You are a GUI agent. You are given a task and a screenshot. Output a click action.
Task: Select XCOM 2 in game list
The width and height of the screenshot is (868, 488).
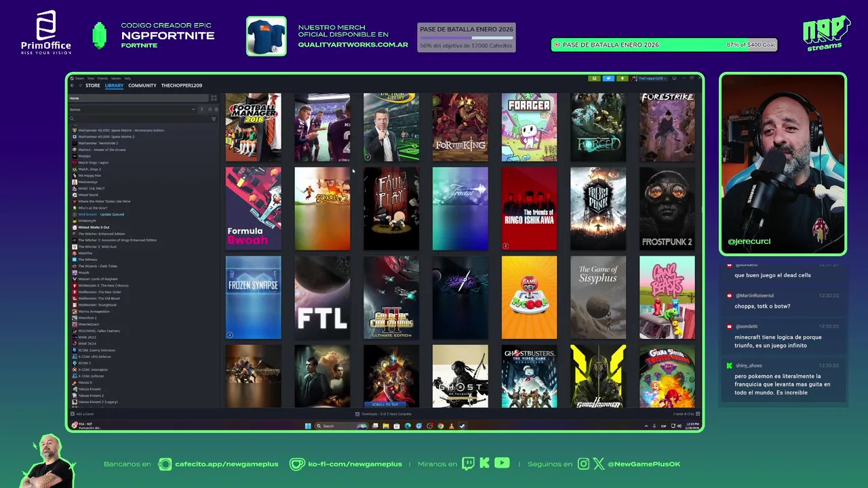85,363
